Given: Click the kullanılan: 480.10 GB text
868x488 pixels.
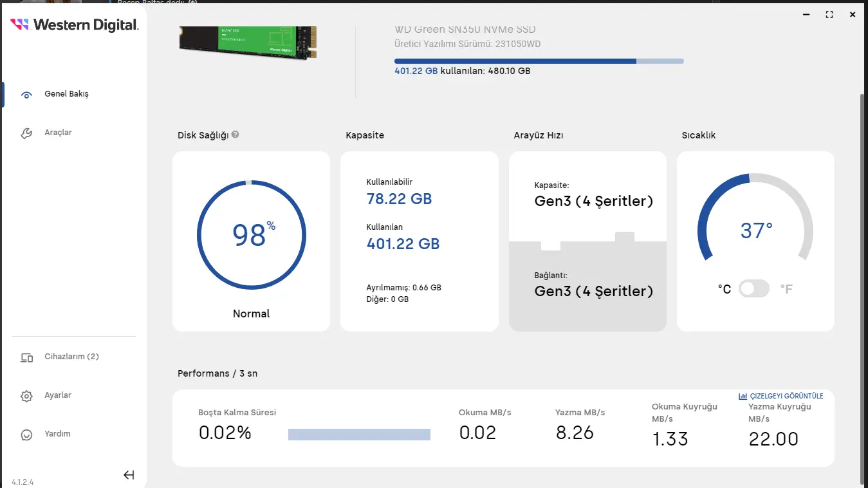Looking at the screenshot, I should 485,71.
